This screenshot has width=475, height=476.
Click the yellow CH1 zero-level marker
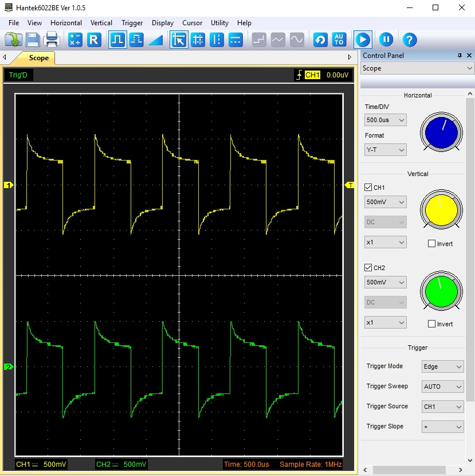point(9,185)
